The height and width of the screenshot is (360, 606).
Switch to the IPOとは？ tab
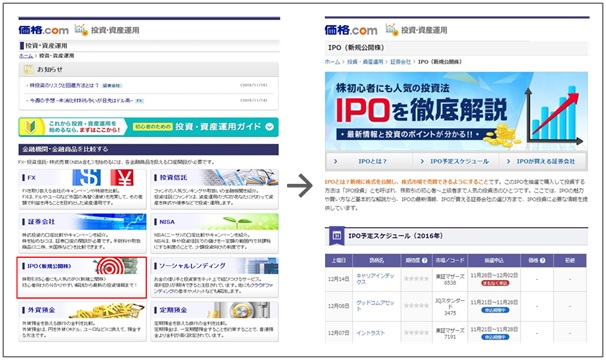coord(369,161)
